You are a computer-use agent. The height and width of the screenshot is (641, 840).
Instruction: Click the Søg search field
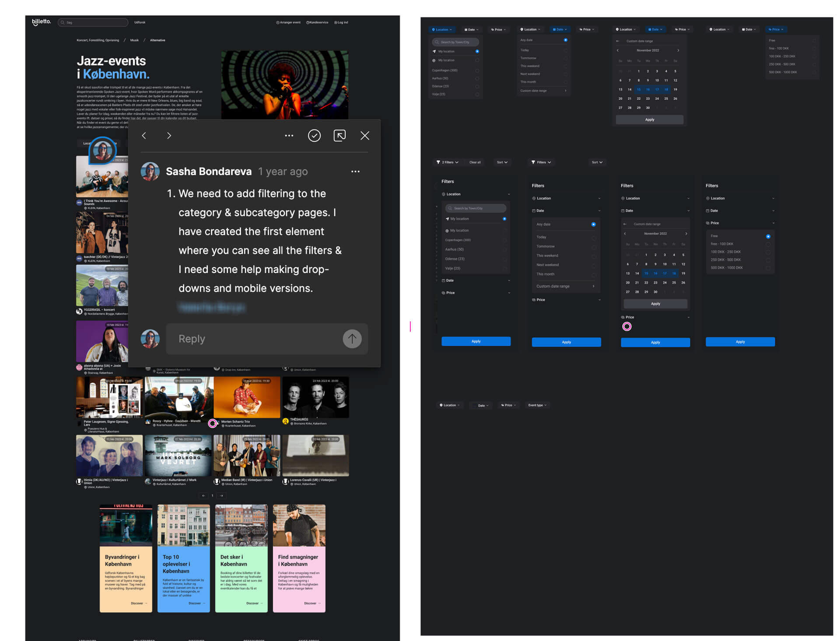coord(93,22)
